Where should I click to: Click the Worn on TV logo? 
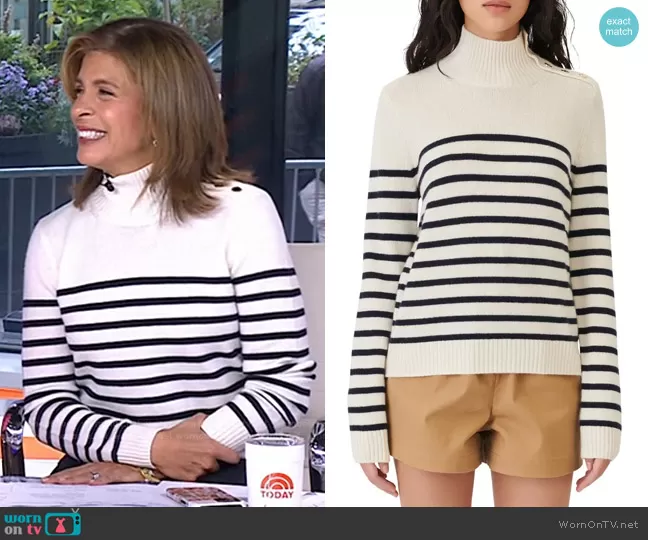(x=43, y=523)
